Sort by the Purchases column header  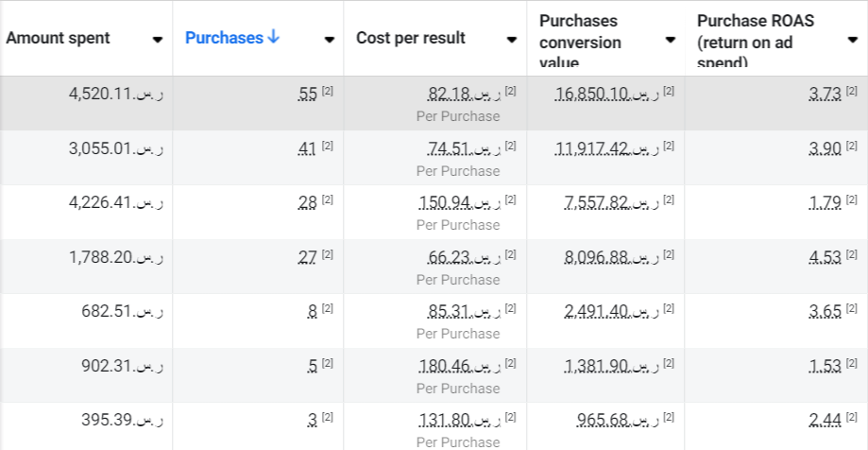(x=224, y=38)
